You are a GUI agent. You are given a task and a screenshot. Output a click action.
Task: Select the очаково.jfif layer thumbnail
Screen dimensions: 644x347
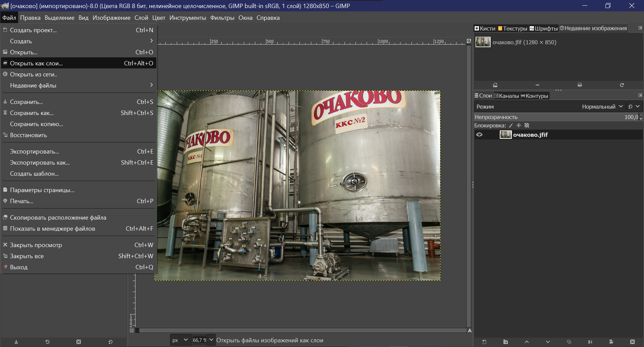tap(505, 135)
